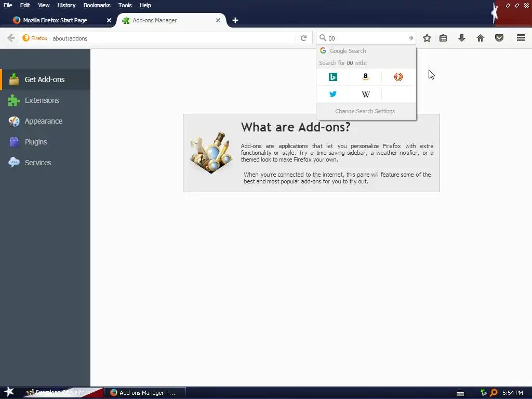
Task: Close the Mozilla Firefox Start Page tab
Action: (x=109, y=20)
